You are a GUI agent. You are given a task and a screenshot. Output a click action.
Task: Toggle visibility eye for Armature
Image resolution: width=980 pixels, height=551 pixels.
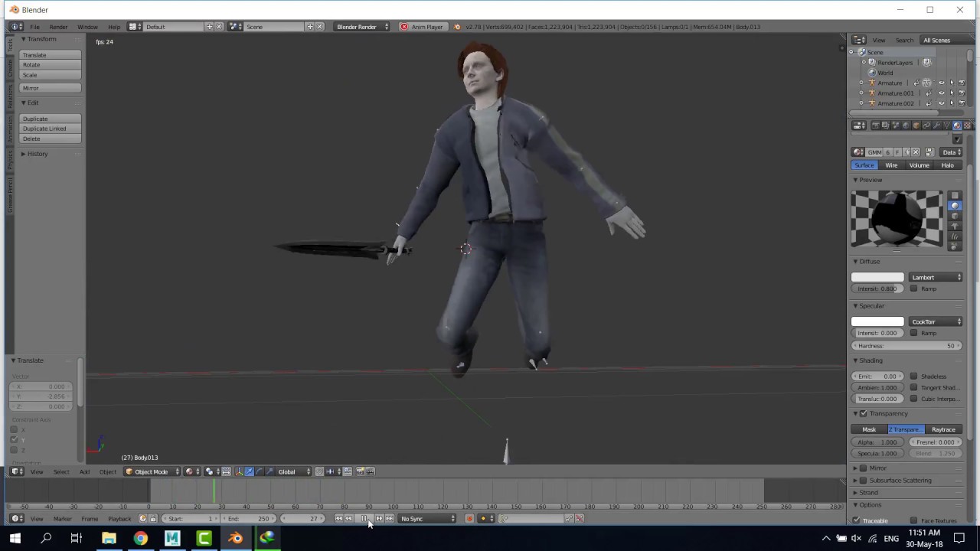(942, 83)
